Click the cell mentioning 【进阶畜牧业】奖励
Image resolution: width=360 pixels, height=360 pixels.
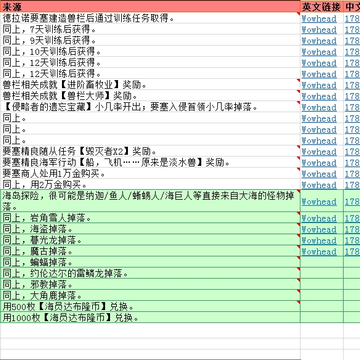tap(150, 85)
